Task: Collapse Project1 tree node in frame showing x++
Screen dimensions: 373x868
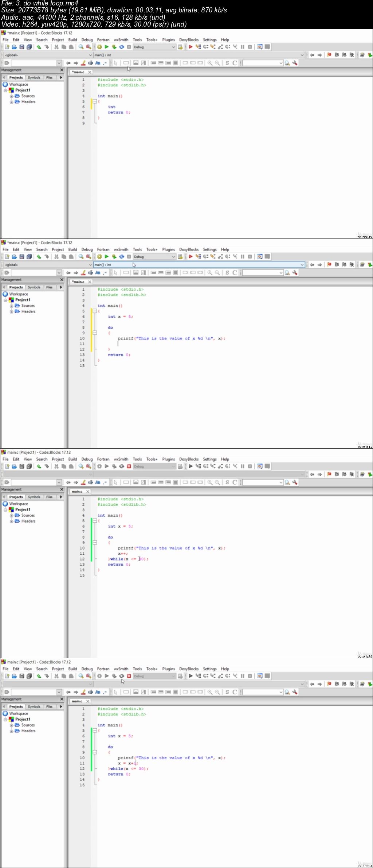Action: [x=5, y=510]
